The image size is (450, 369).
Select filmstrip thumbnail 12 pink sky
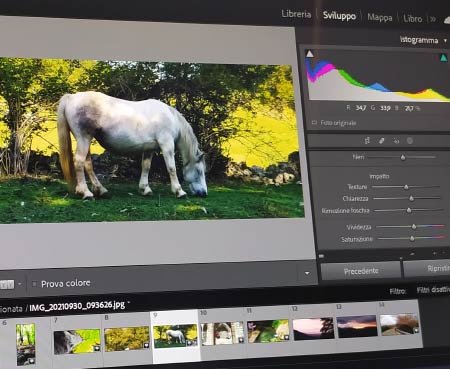(x=313, y=328)
